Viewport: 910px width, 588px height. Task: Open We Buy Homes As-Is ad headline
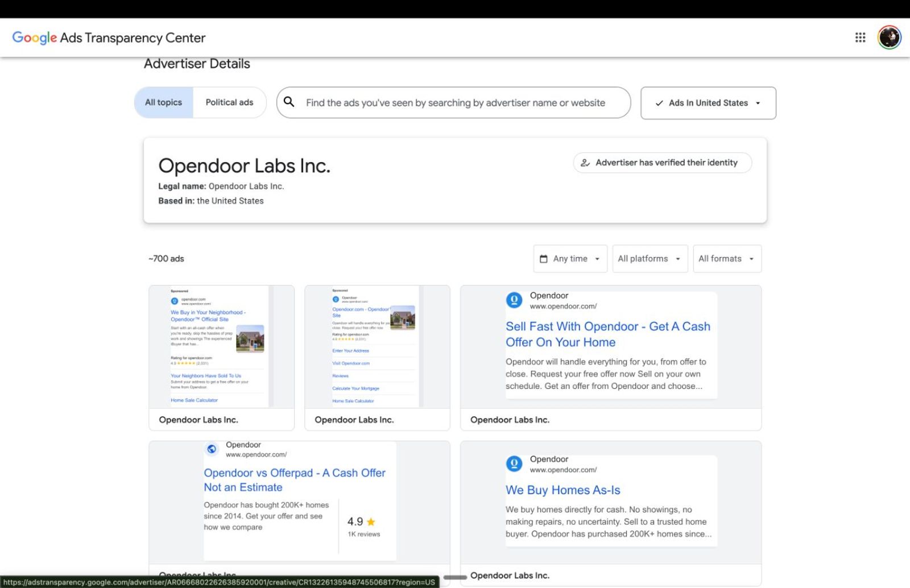pos(563,490)
